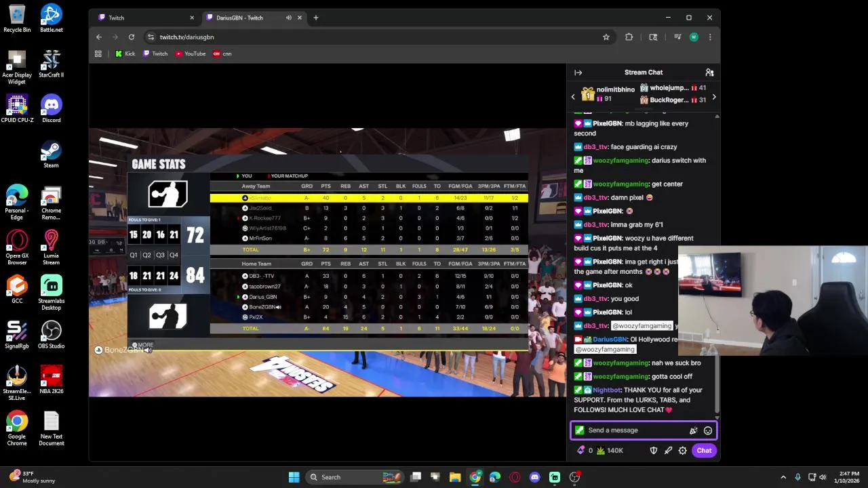Click "face guarding ai crazy" chat message

click(644, 147)
